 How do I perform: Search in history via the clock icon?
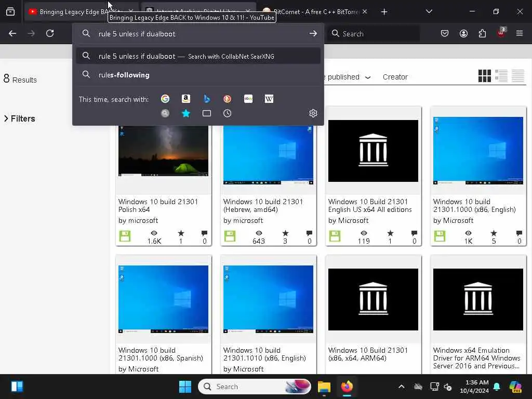coord(228,113)
